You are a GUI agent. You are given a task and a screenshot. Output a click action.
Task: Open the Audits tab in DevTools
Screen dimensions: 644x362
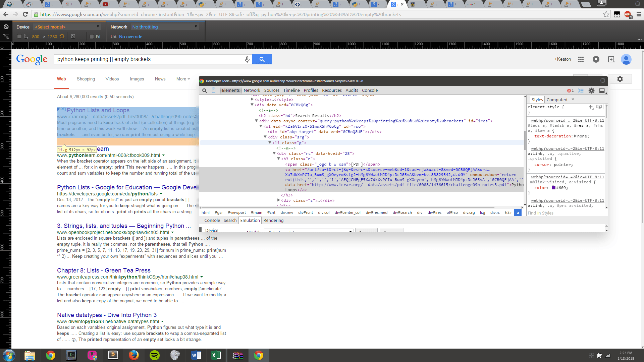(352, 90)
